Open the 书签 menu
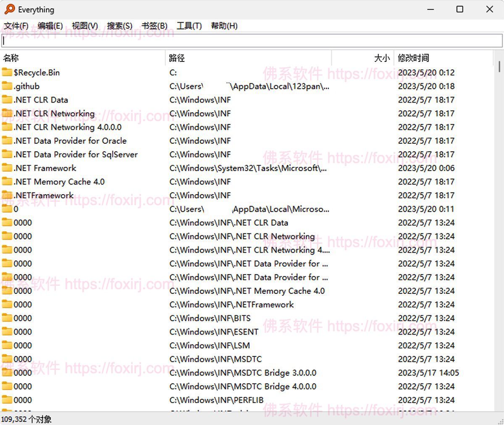This screenshot has width=504, height=425. point(154,26)
